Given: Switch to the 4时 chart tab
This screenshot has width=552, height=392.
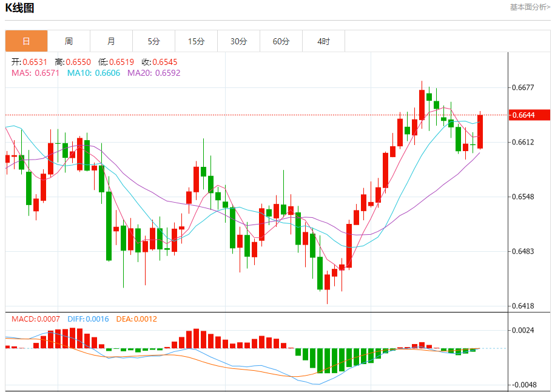Looking at the screenshot, I should [x=323, y=41].
